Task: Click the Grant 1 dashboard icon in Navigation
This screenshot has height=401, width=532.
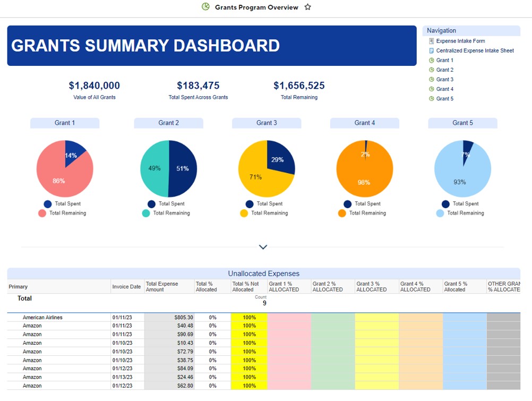Action: (x=432, y=61)
